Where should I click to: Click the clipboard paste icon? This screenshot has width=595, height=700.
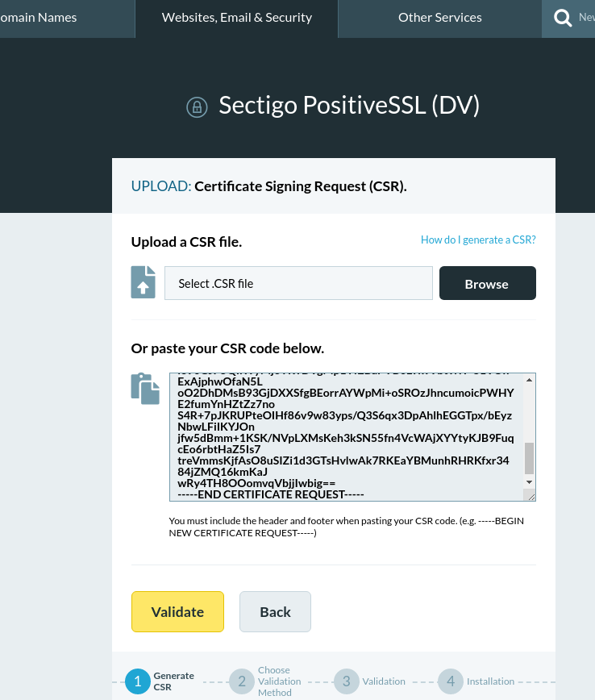click(145, 389)
